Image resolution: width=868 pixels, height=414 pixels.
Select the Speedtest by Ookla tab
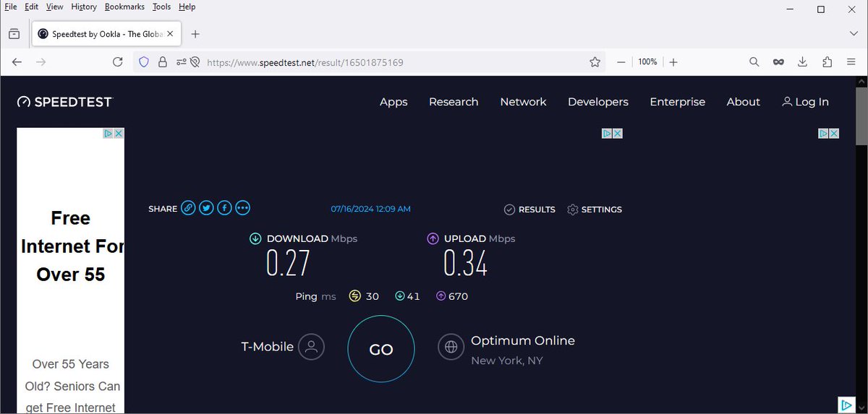[106, 34]
